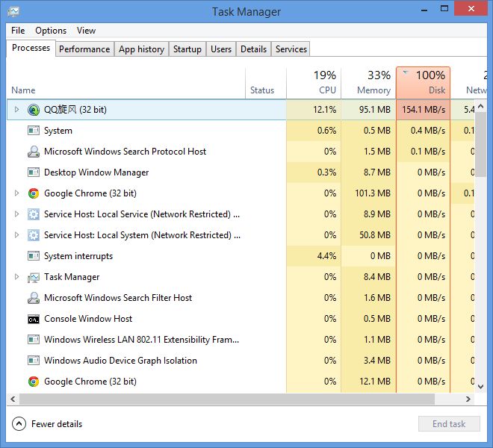This screenshot has height=448, width=493.
Task: Switch to the Details tab
Action: point(253,49)
